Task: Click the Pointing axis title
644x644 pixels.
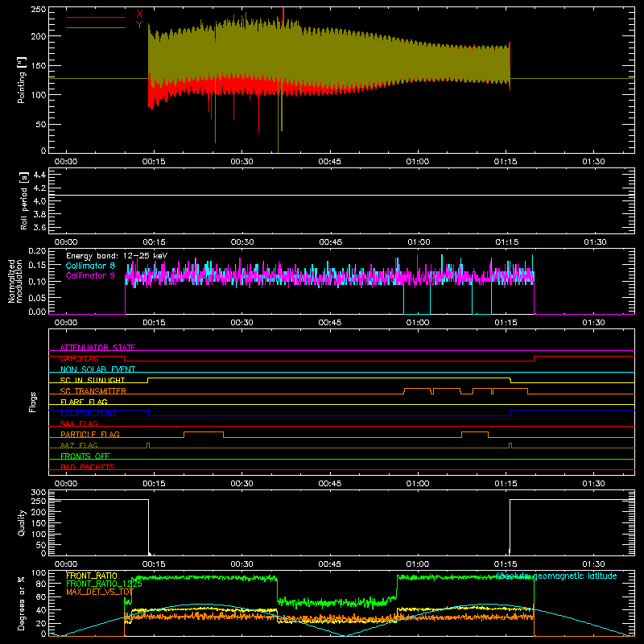Action: [x=22, y=80]
